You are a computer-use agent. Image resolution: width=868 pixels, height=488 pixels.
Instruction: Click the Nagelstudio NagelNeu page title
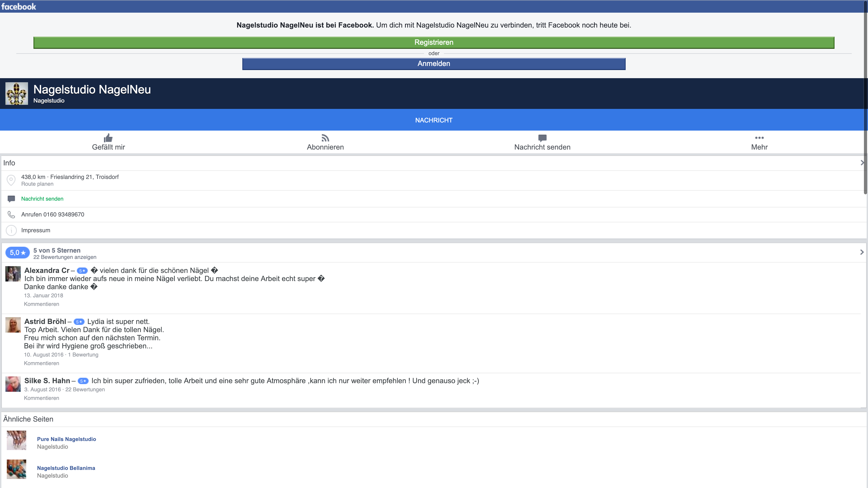point(92,90)
